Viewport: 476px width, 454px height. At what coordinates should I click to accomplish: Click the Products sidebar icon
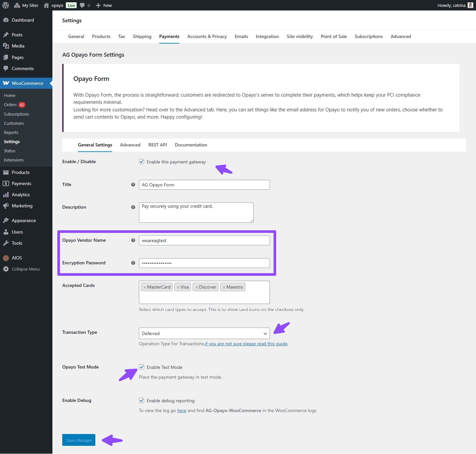[6, 172]
